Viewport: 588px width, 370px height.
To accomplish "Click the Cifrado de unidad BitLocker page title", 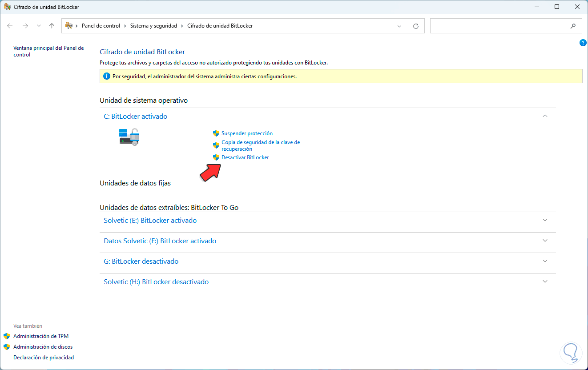I will pyautogui.click(x=142, y=52).
